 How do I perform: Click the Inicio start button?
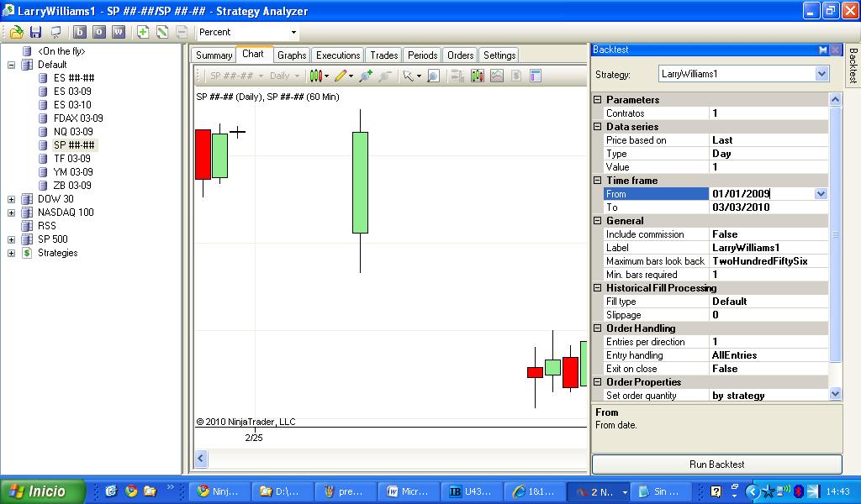pos(42,491)
